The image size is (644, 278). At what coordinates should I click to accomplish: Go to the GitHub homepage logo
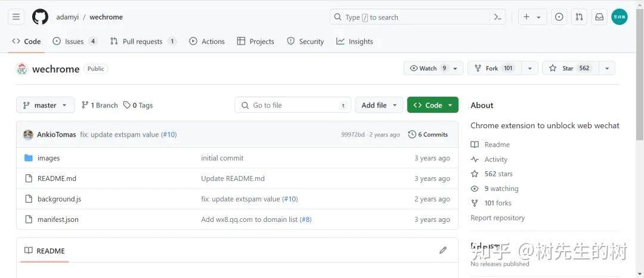(x=41, y=17)
